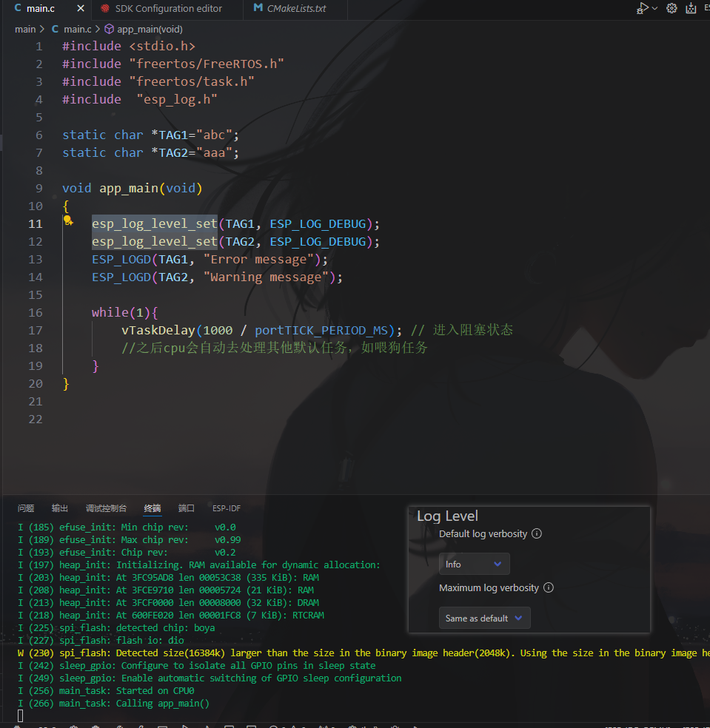Click info icon beside Default log verbosity
This screenshot has height=728, width=710.
(x=537, y=533)
